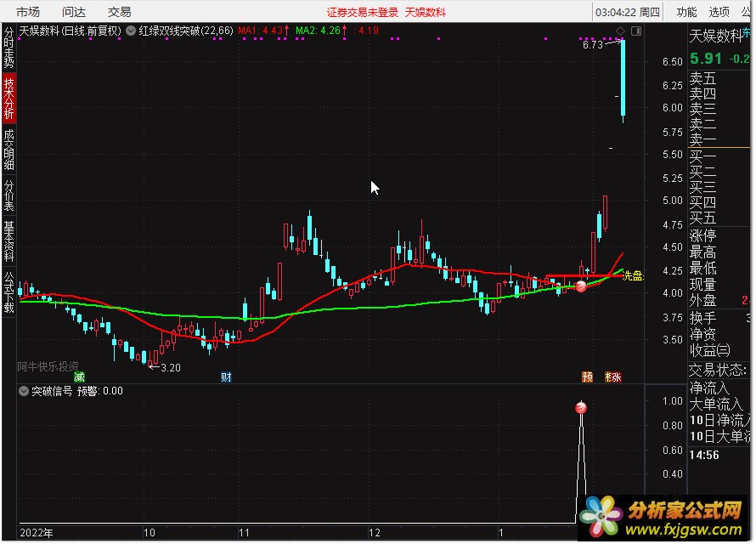Select the 卖四 order row
Viewport: 756px width, 544px height.
pos(719,93)
